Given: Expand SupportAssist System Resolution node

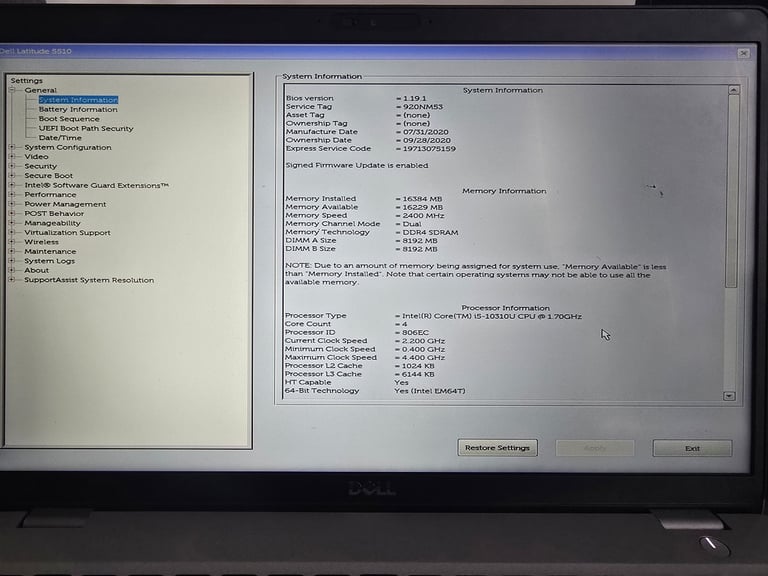Looking at the screenshot, I should point(12,280).
